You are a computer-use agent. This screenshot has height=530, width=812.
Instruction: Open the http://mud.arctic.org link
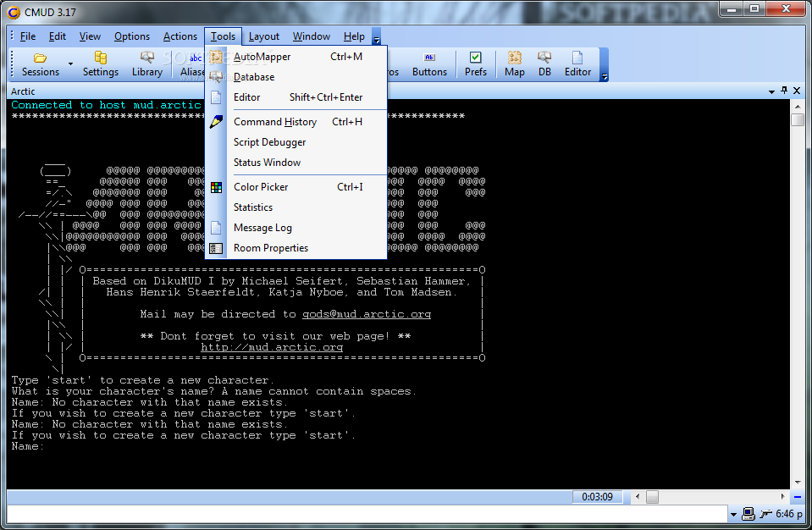pos(272,347)
